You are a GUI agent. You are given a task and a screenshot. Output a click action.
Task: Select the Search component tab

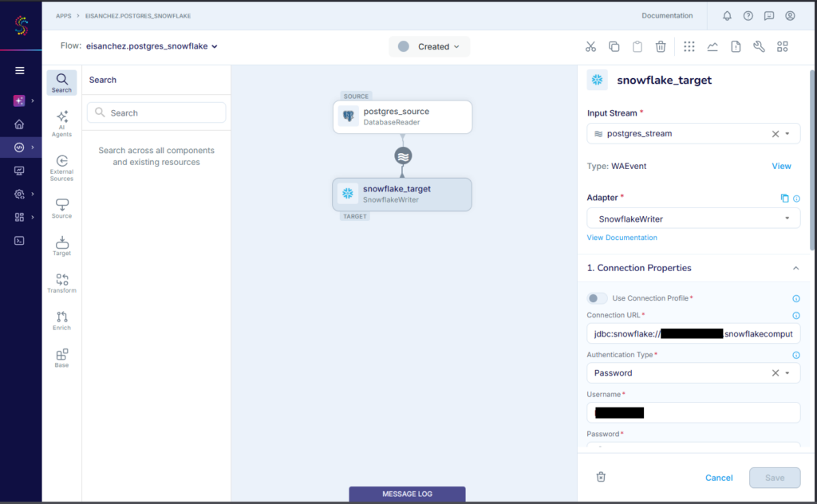[61, 83]
